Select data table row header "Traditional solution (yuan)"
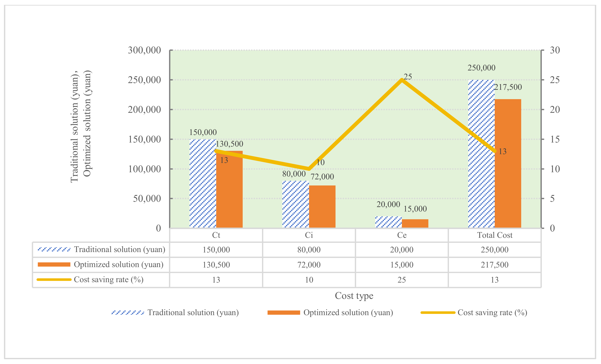The height and width of the screenshot is (364, 601). (x=120, y=250)
